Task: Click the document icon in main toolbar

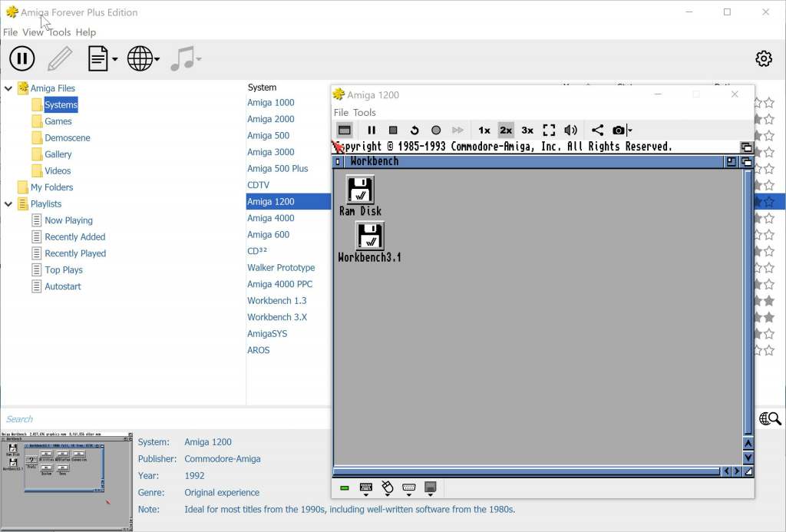Action: point(97,58)
